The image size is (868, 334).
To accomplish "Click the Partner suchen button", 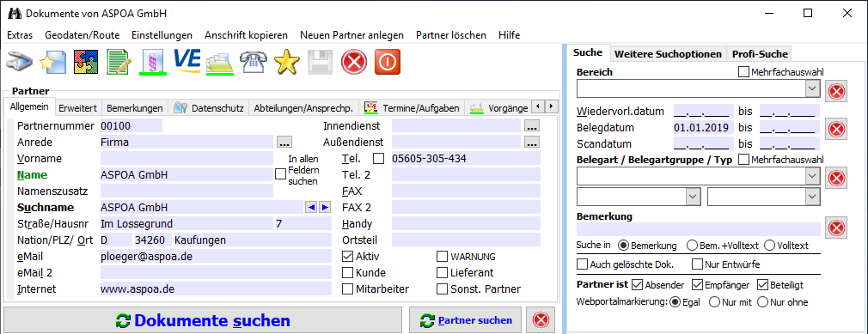I will point(465,320).
